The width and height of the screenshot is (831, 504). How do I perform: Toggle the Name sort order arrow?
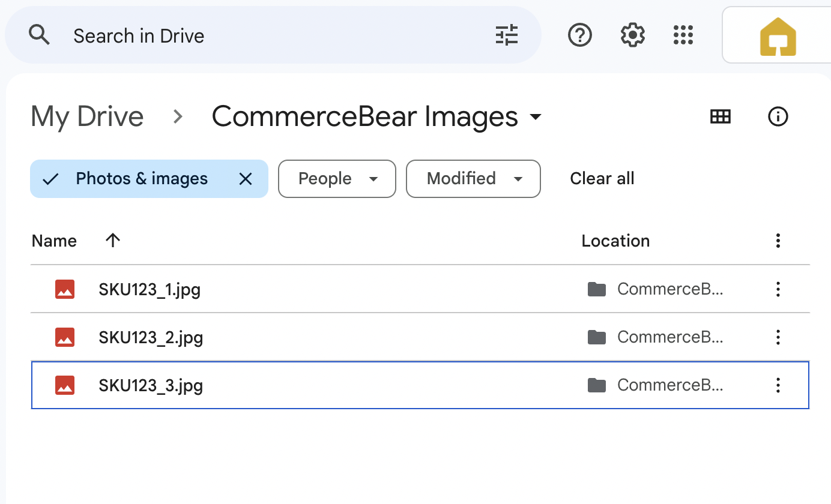[112, 240]
